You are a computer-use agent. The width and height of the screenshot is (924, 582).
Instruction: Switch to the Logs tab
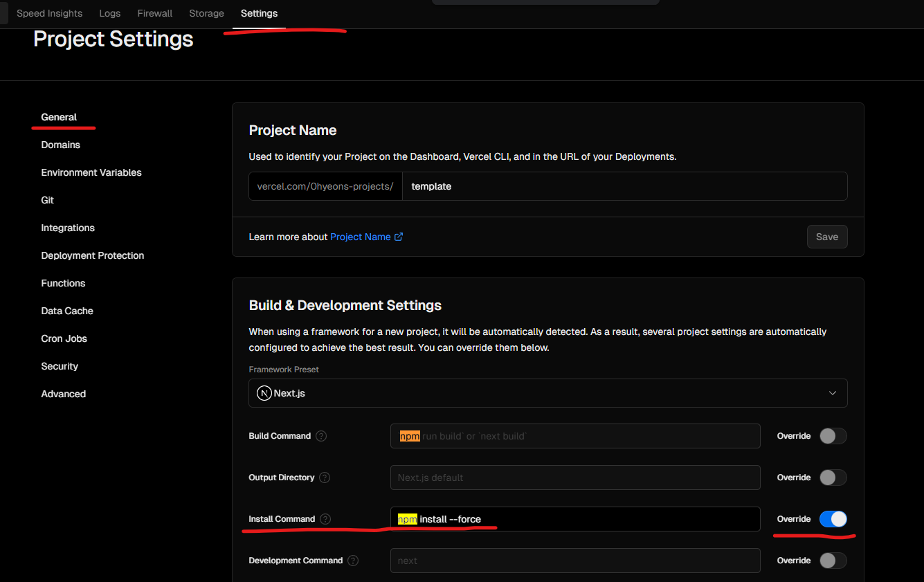[109, 13]
